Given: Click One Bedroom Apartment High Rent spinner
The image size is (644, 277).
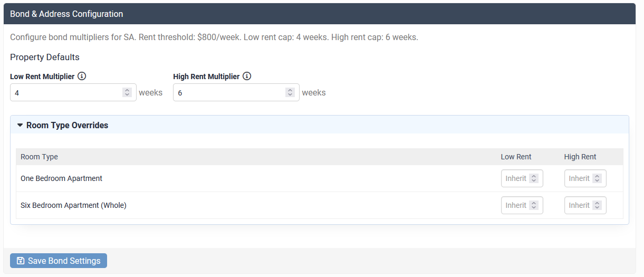Looking at the screenshot, I should pyautogui.click(x=597, y=178).
